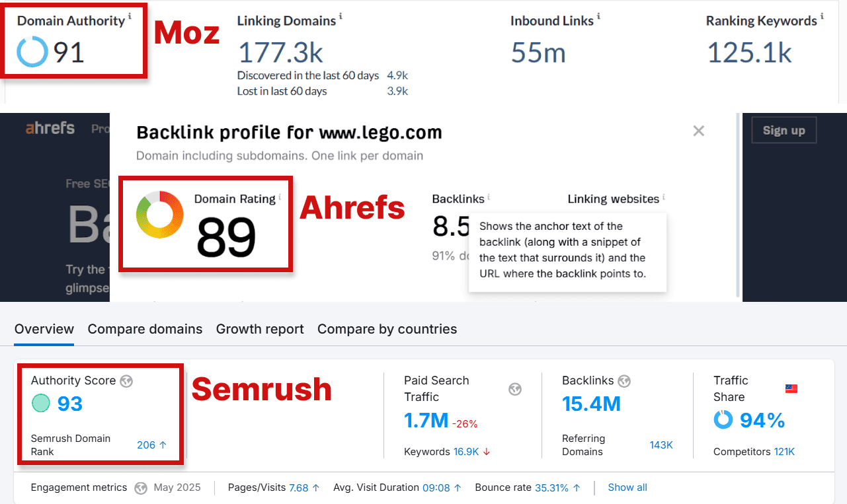Click the Engagement metrics globe icon

click(x=140, y=487)
